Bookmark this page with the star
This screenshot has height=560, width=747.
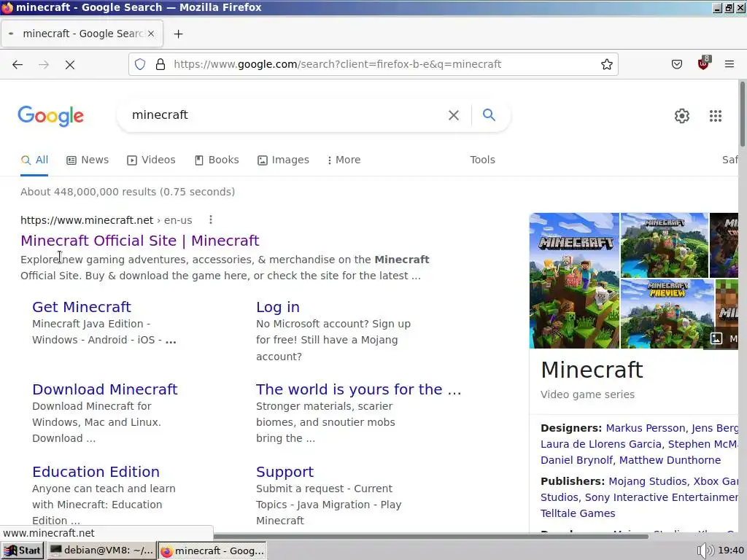click(606, 64)
